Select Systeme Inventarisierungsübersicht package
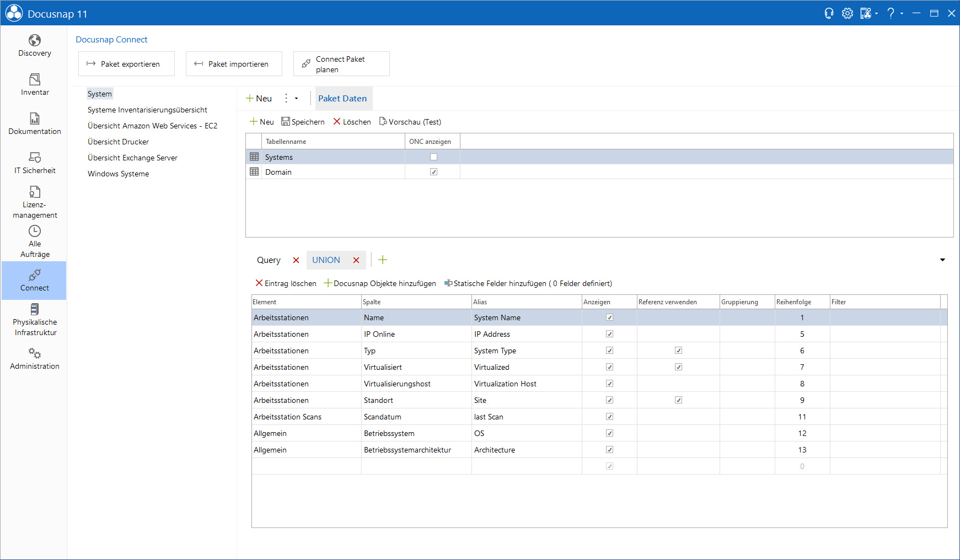The width and height of the screenshot is (960, 560). (147, 110)
